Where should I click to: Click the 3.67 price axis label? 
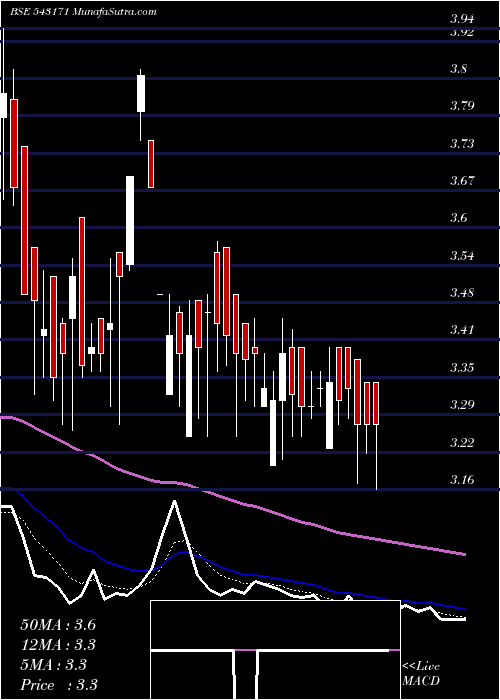coord(462,181)
